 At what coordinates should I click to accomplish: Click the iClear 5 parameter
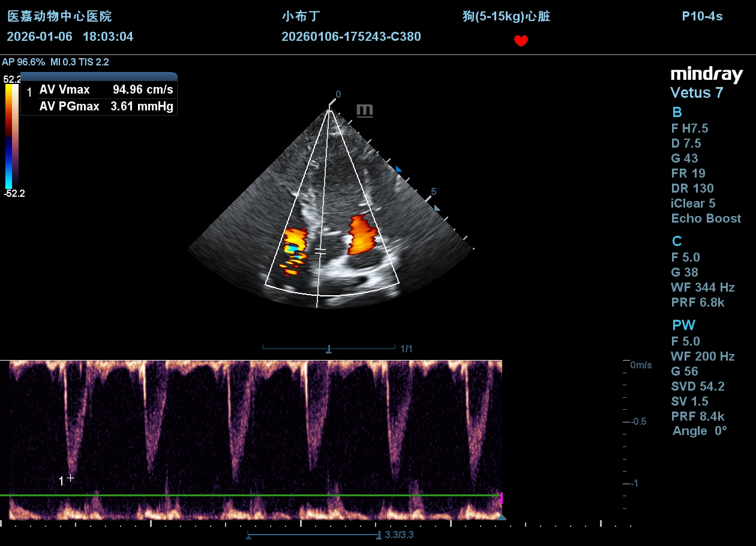693,203
